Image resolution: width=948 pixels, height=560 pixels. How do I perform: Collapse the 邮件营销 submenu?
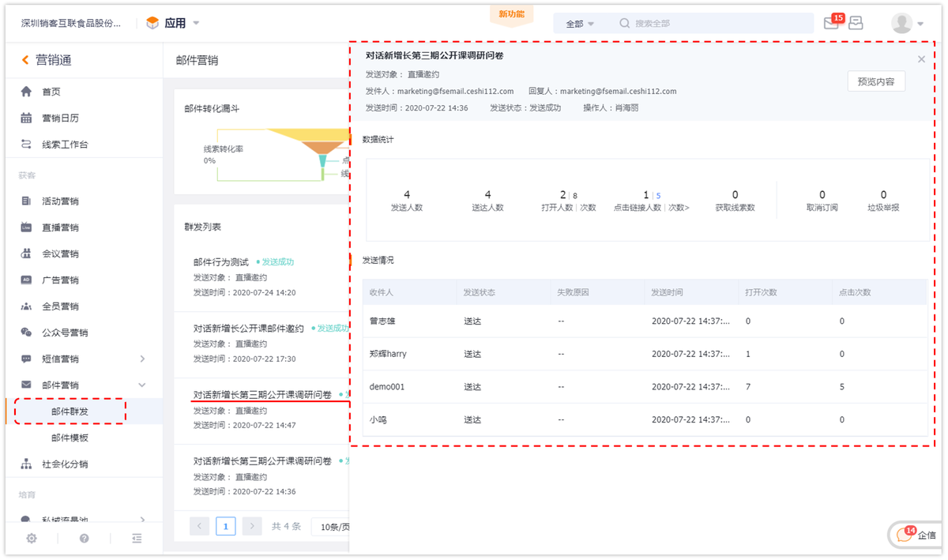(x=141, y=385)
